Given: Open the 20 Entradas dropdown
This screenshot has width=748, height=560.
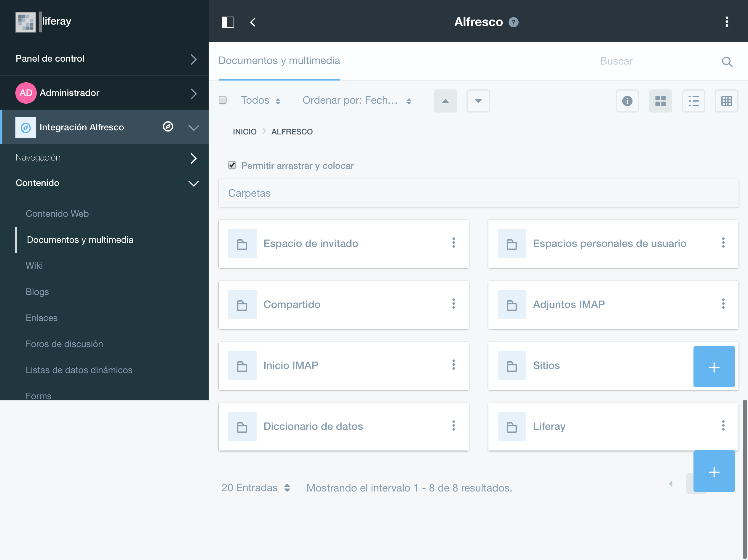Looking at the screenshot, I should coord(256,488).
